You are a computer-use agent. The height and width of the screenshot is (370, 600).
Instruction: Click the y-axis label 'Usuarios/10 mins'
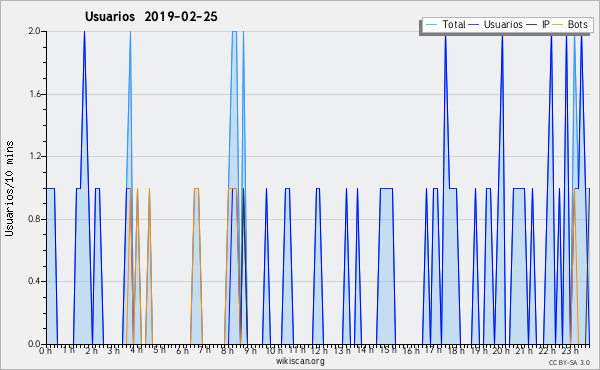9,188
